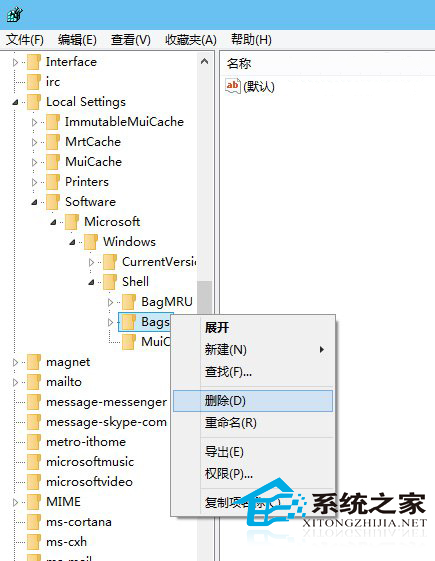Choose 重命名(R) in context menu
The width and height of the screenshot is (435, 561).
click(x=253, y=423)
